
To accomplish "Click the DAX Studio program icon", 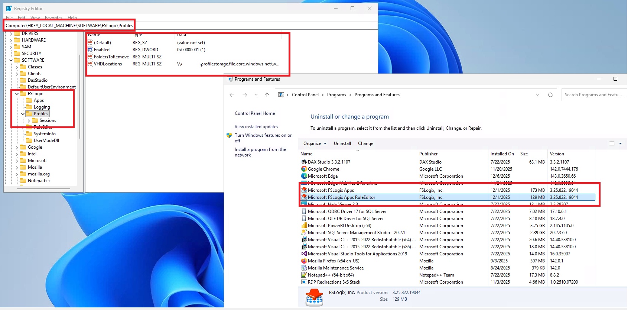I will coord(304,162).
